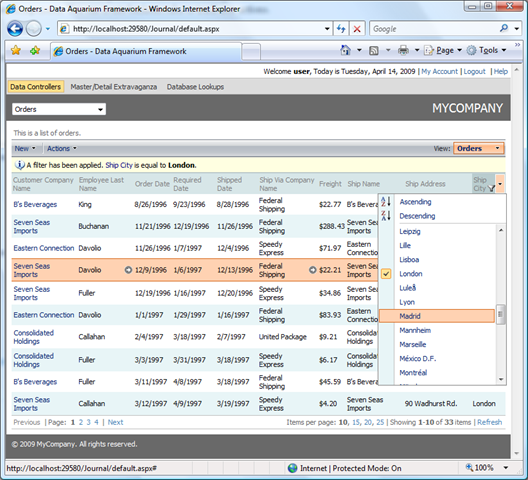The width and height of the screenshot is (528, 480).
Task: Choose Lyon in the filter list
Action: click(407, 302)
